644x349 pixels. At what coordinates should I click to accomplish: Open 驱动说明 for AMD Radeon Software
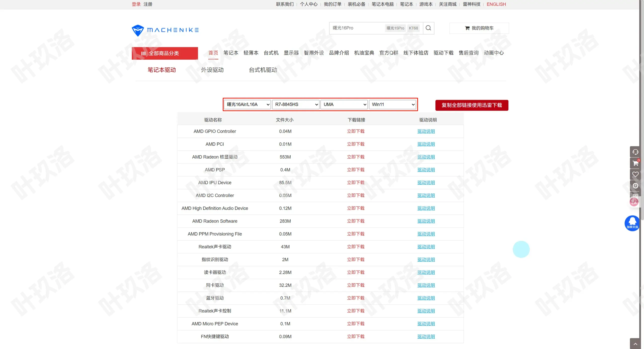[426, 221]
